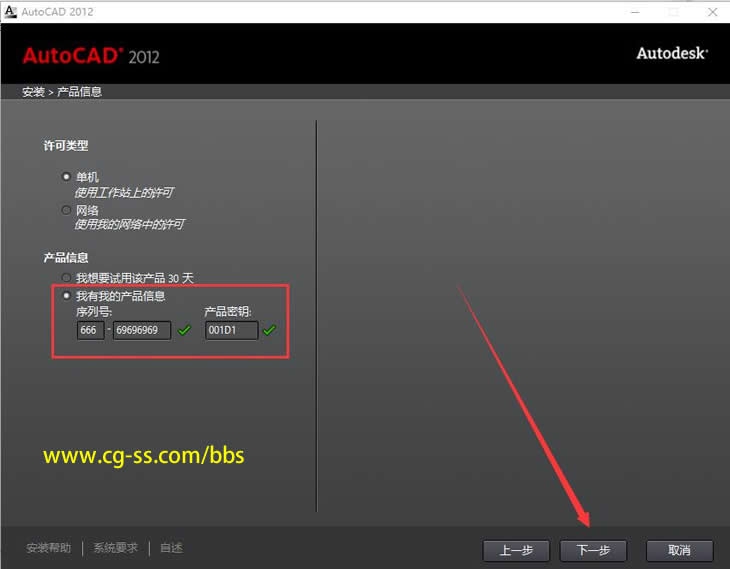
Task: Proceed with the 下一步 button
Action: (593, 551)
